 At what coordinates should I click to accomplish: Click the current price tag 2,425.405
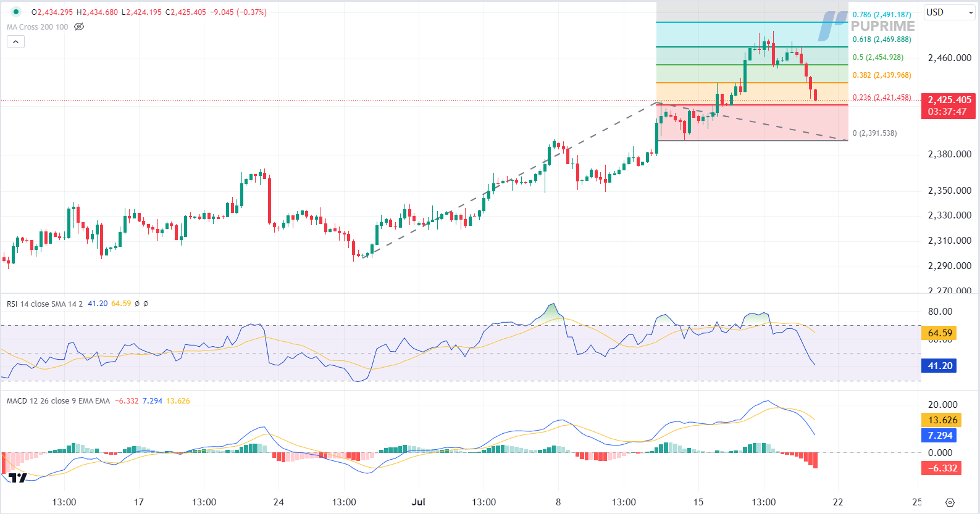pos(949,100)
